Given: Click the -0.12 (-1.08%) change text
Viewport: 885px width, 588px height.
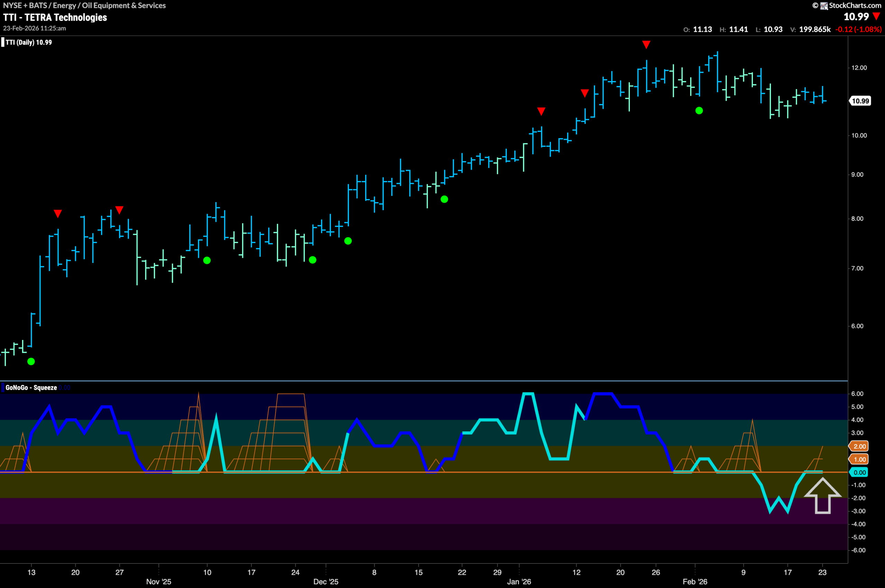Looking at the screenshot, I should tap(858, 29).
